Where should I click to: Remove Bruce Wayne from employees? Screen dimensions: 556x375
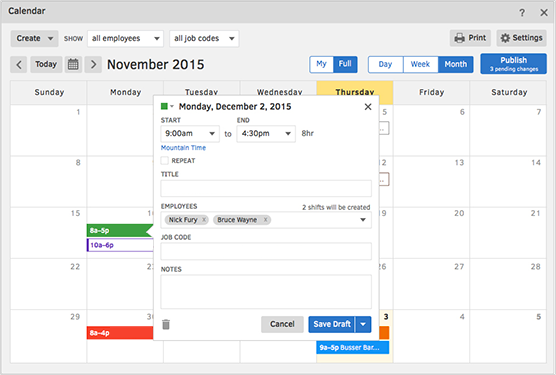tap(265, 220)
